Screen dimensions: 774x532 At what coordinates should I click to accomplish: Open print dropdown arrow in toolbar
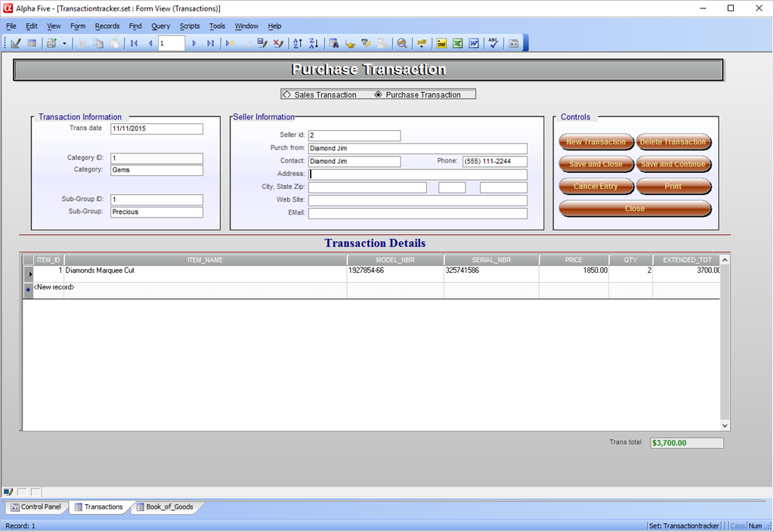(64, 43)
